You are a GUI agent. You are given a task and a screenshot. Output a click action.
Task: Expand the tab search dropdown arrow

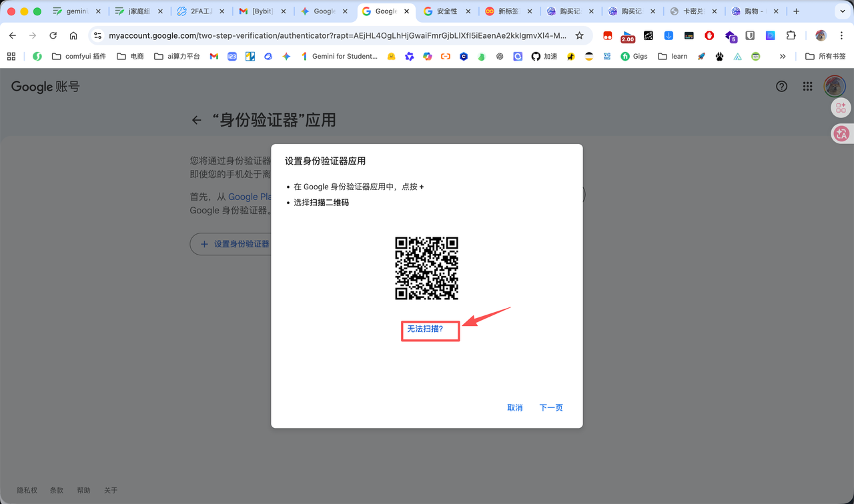point(842,11)
